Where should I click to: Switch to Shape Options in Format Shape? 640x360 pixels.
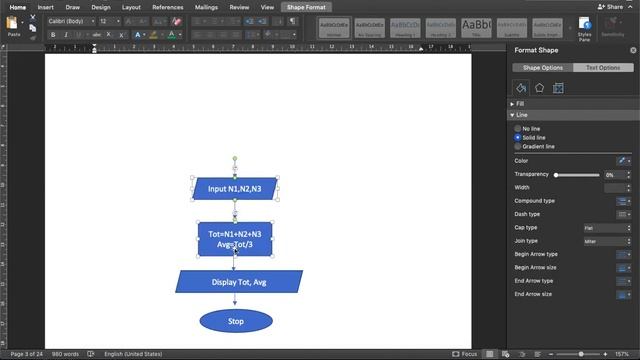543,68
